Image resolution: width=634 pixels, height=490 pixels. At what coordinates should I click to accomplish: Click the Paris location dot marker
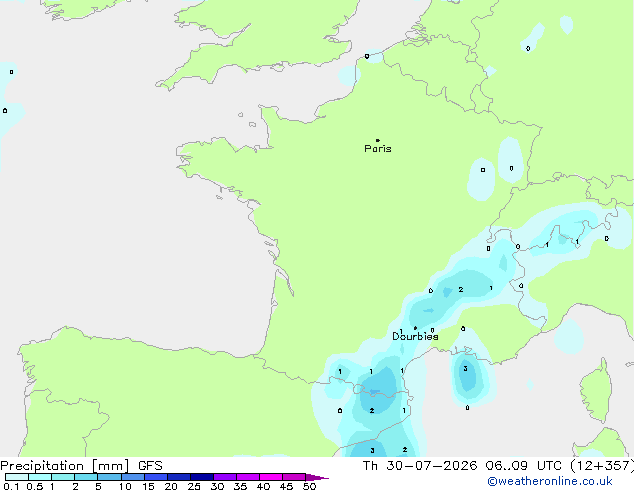tap(378, 140)
